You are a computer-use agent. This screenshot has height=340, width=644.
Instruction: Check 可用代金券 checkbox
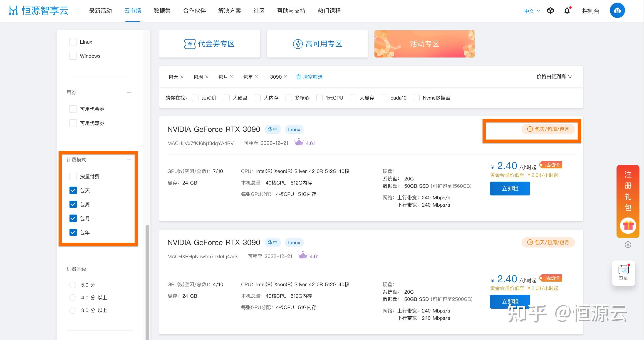click(73, 109)
